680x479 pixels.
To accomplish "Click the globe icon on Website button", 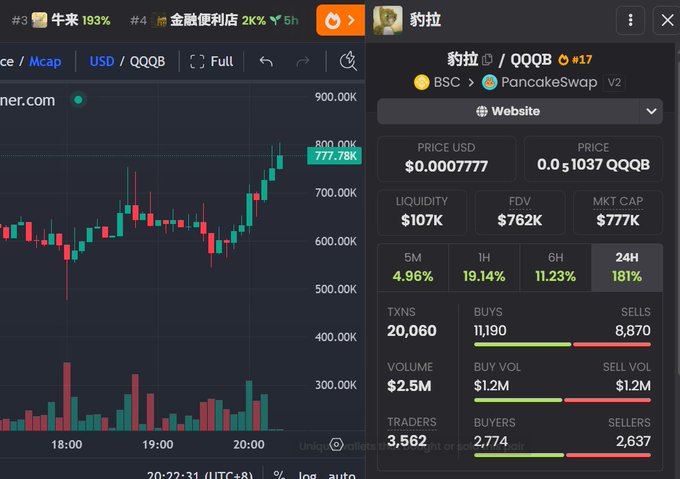I will point(481,111).
